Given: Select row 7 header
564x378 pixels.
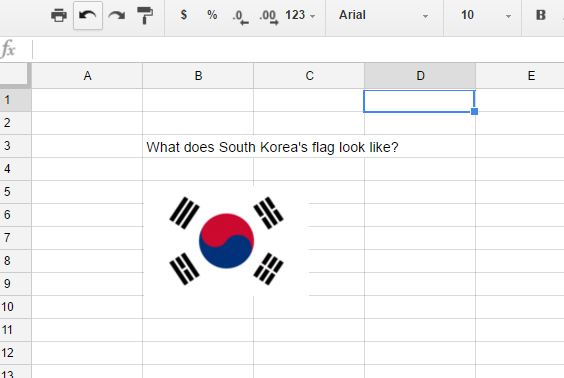Looking at the screenshot, I should tap(15, 238).
